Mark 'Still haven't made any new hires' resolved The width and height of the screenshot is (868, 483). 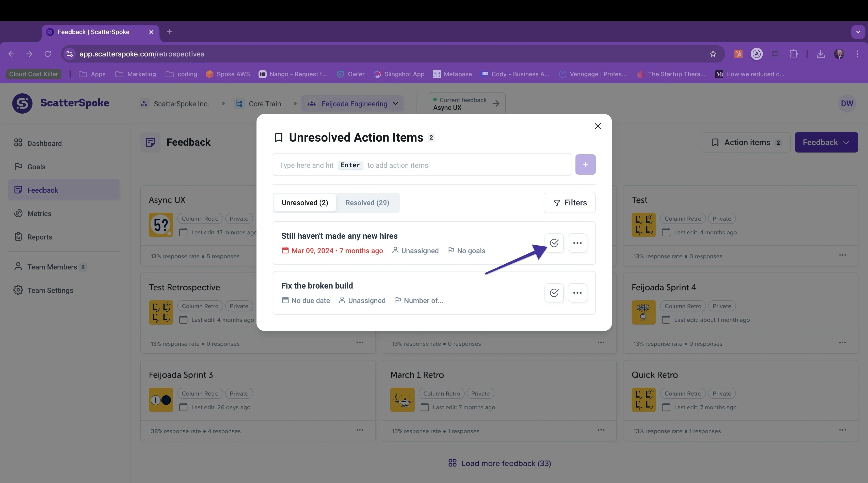(x=554, y=243)
